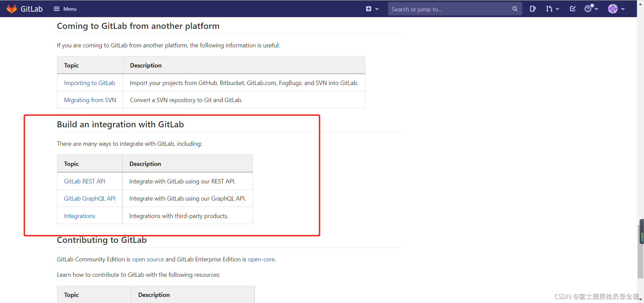644x303 pixels.
Task: Open the hamburger Menu button
Action: (x=65, y=9)
